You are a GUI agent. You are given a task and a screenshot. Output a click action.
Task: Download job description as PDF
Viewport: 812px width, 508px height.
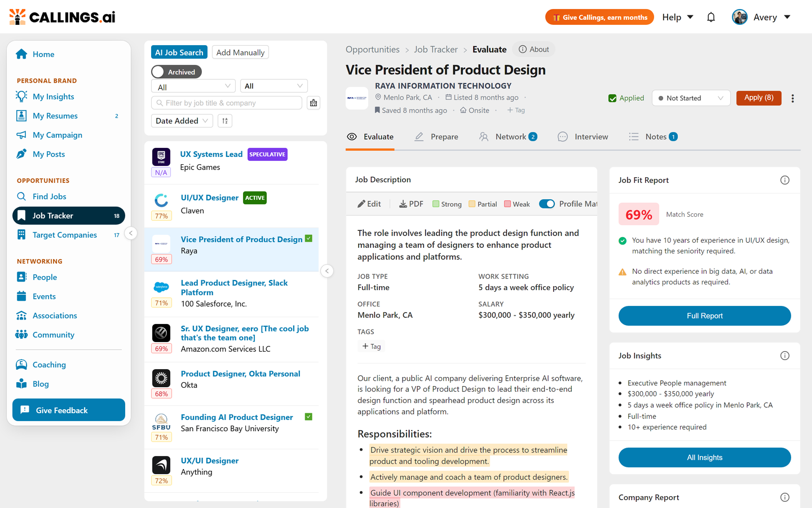(x=411, y=204)
